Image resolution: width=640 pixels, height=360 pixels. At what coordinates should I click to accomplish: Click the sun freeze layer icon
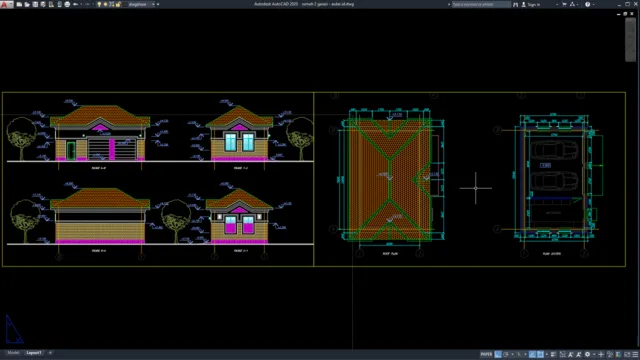coord(105,4)
